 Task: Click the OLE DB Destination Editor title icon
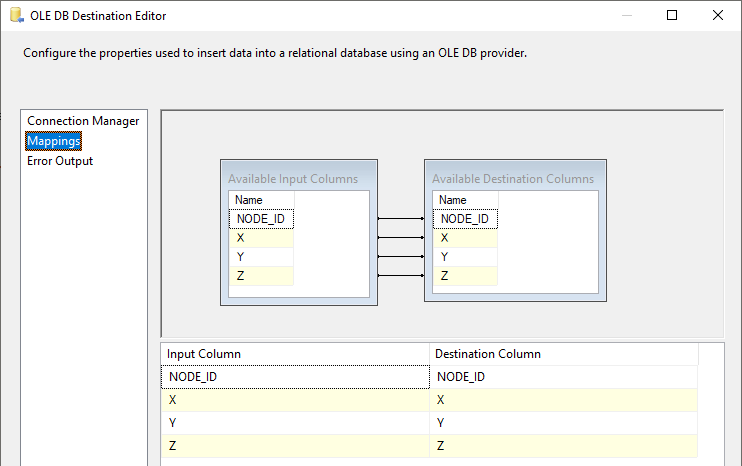(17, 15)
